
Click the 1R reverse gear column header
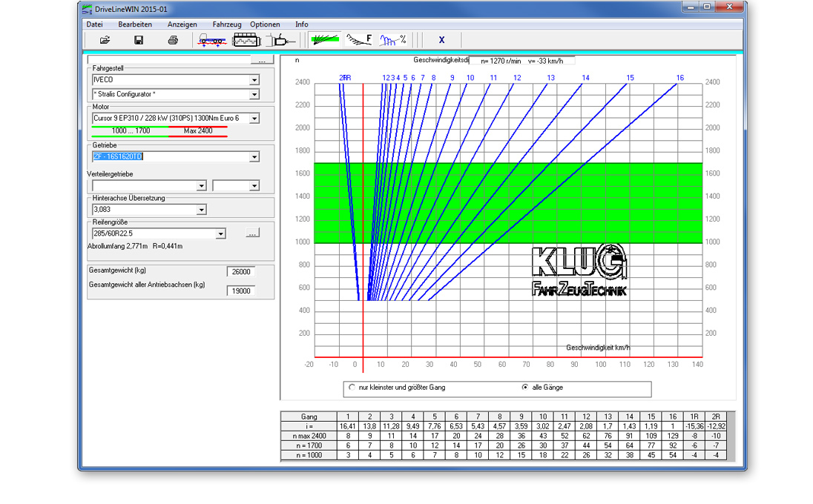(694, 417)
